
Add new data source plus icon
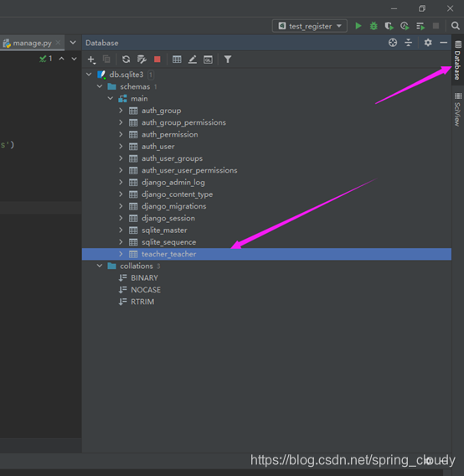91,59
